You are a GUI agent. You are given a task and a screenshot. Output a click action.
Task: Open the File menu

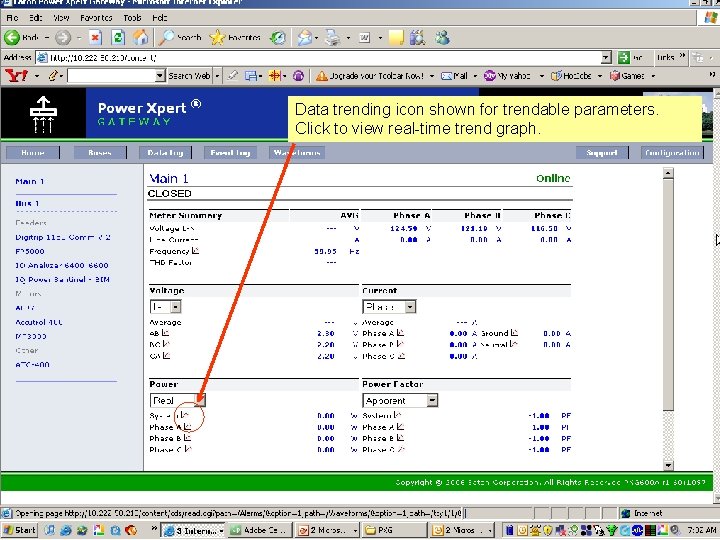(12, 18)
